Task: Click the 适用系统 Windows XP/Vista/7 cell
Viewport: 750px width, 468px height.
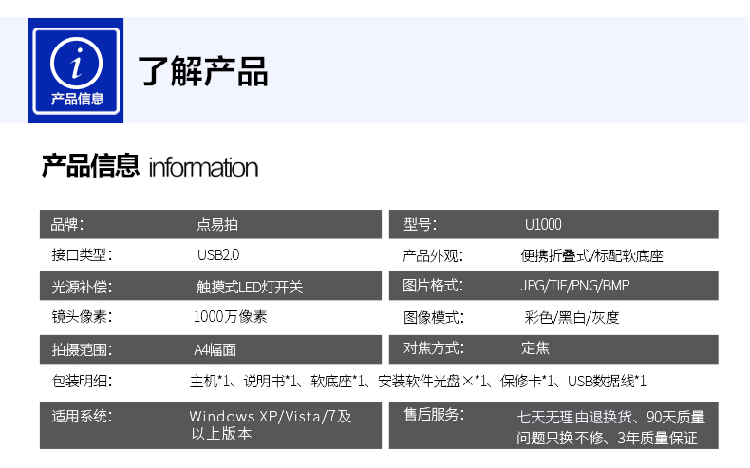Action: tap(211, 425)
